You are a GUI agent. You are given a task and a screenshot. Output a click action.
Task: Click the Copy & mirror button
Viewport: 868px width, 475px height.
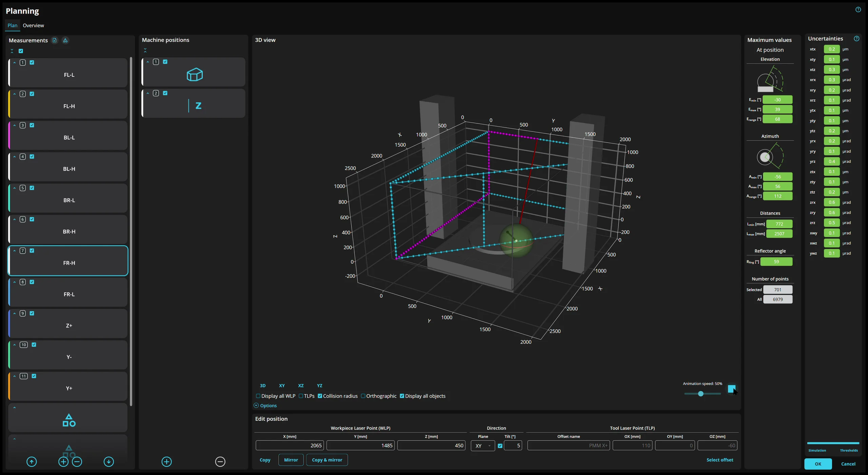(327, 460)
